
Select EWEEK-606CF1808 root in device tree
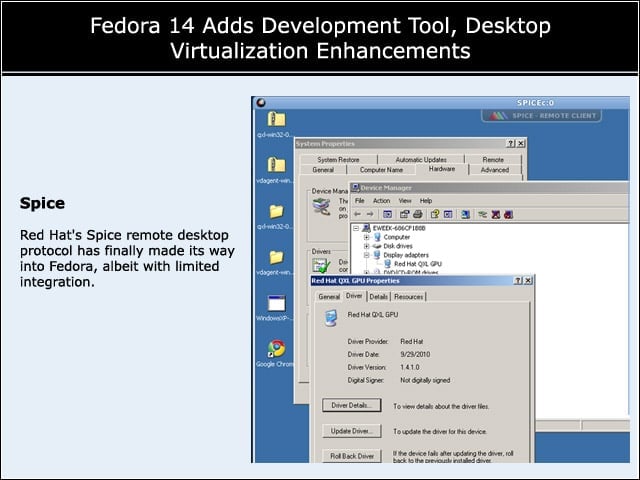399,228
